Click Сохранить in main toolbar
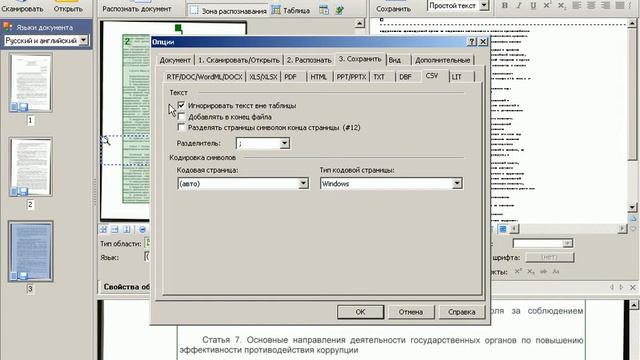Screen dimensions: 640x360 tap(393, 8)
